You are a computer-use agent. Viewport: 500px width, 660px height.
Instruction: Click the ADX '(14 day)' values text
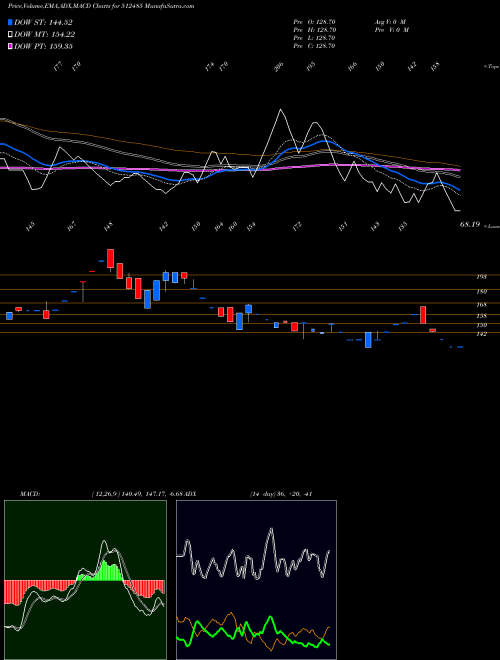(x=281, y=494)
